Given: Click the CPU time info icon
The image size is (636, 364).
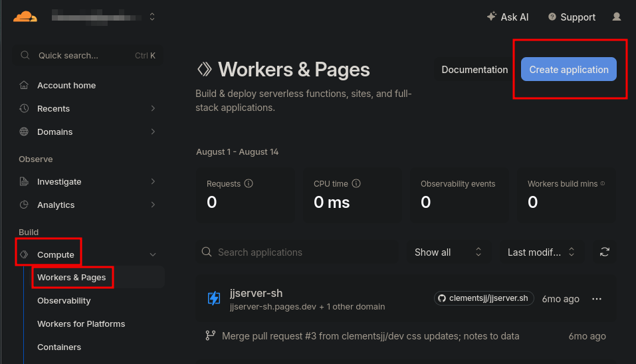Looking at the screenshot, I should click(356, 183).
